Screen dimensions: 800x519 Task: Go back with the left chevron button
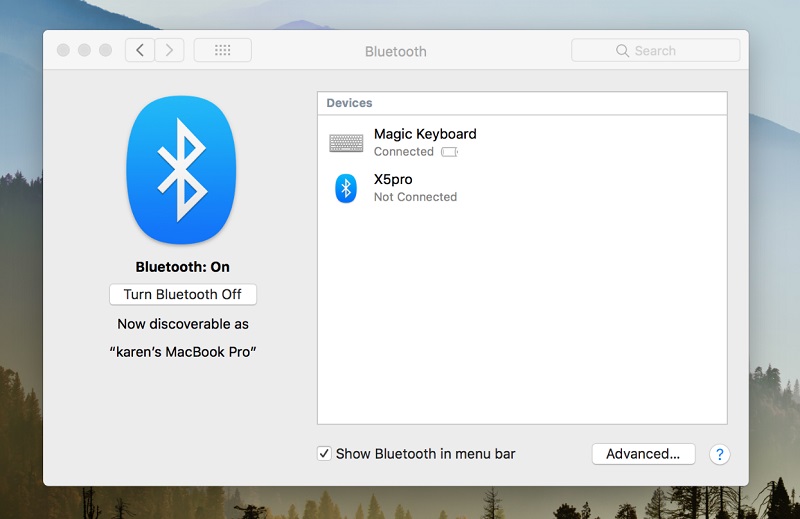pyautogui.click(x=140, y=50)
